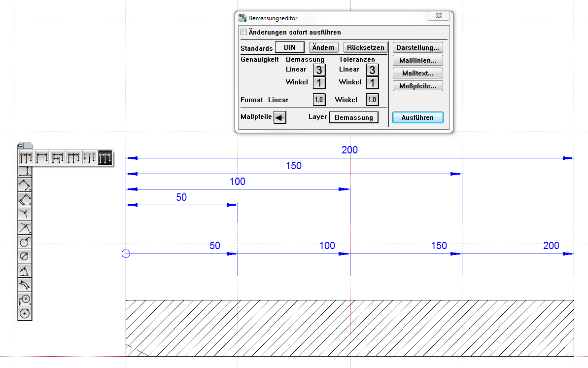Collapse the dimension tool palette via its title button
This screenshot has height=368, width=588.
coord(21,146)
